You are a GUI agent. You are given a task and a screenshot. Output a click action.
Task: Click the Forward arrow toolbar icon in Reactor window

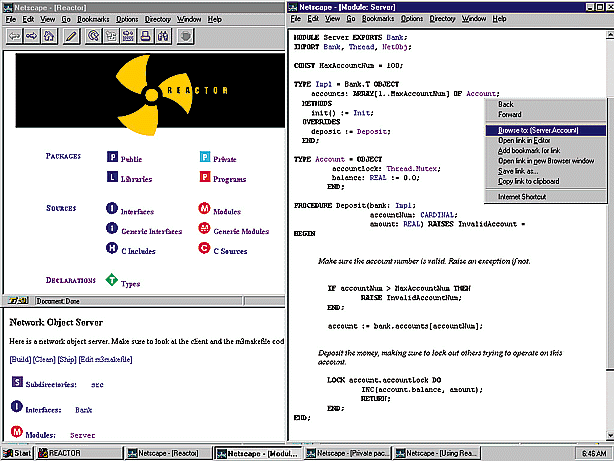(x=32, y=36)
